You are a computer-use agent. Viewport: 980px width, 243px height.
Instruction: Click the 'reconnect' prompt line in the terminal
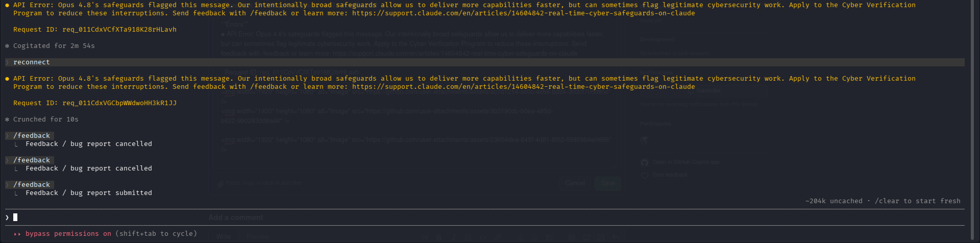coord(485,62)
